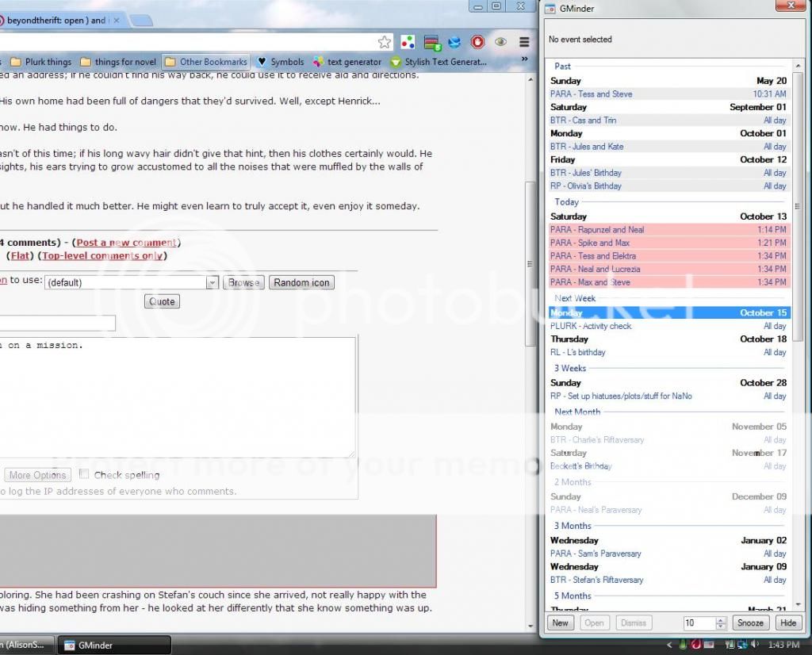Click the red stop-hand extension icon
The height and width of the screenshot is (655, 812).
(477, 42)
